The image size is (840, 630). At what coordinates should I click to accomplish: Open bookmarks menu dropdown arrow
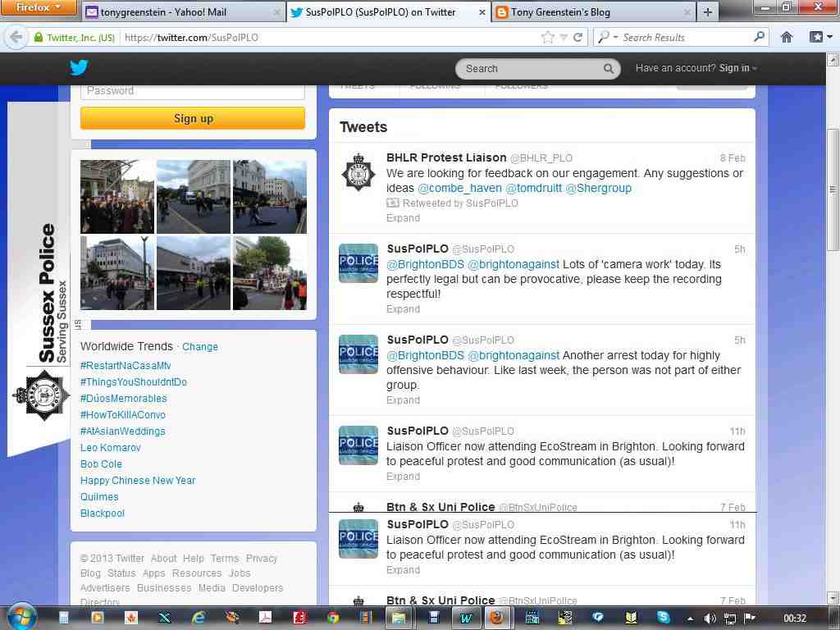coord(829,37)
